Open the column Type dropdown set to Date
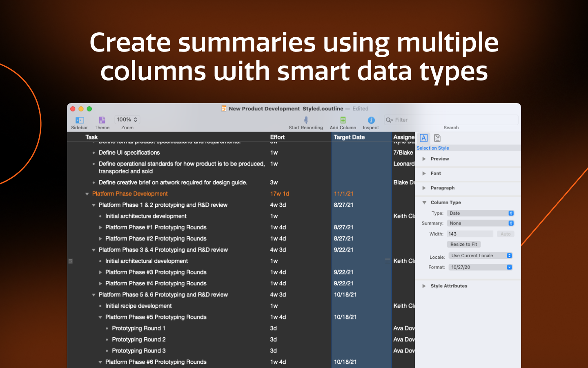The image size is (588, 368). (x=480, y=213)
